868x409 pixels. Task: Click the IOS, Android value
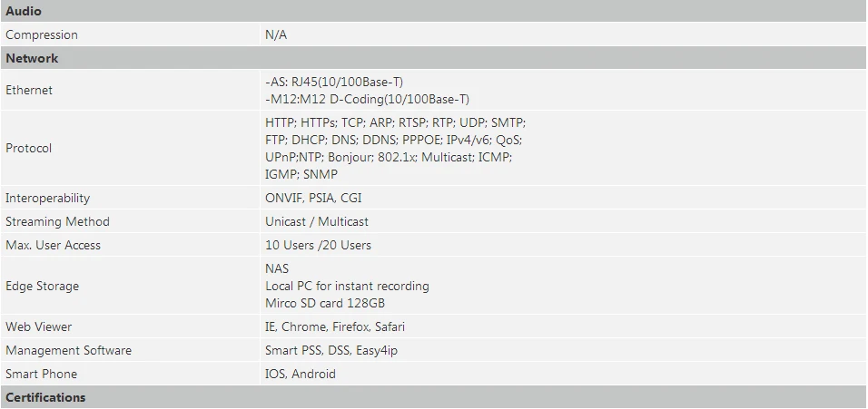[300, 374]
